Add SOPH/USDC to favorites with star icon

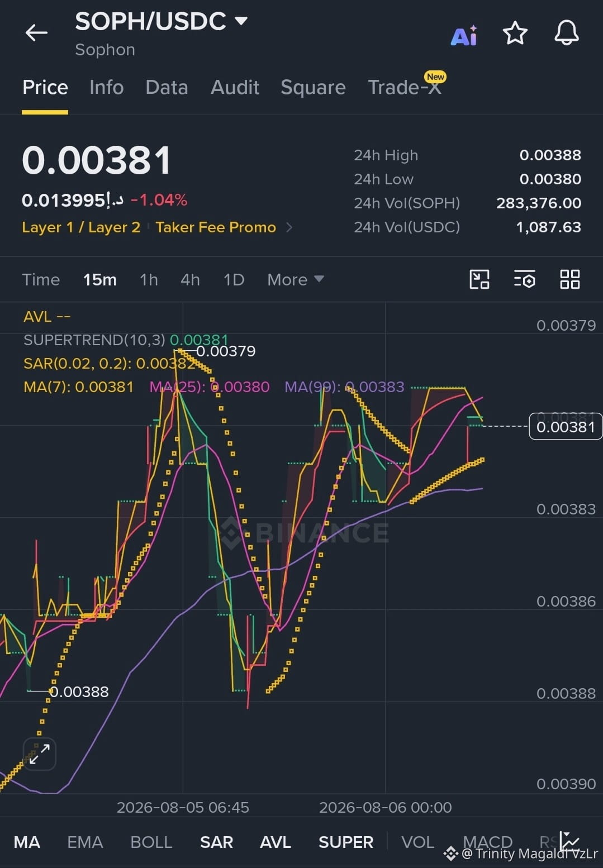[515, 33]
